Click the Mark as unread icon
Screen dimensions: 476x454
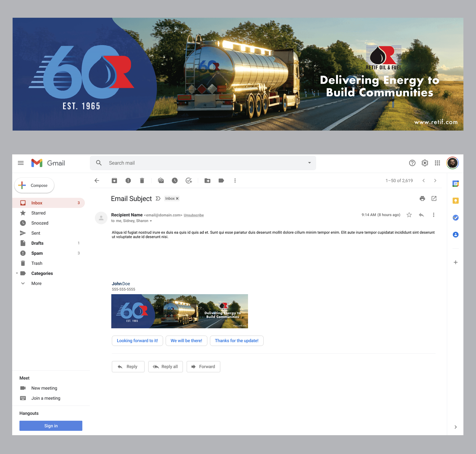click(x=161, y=181)
